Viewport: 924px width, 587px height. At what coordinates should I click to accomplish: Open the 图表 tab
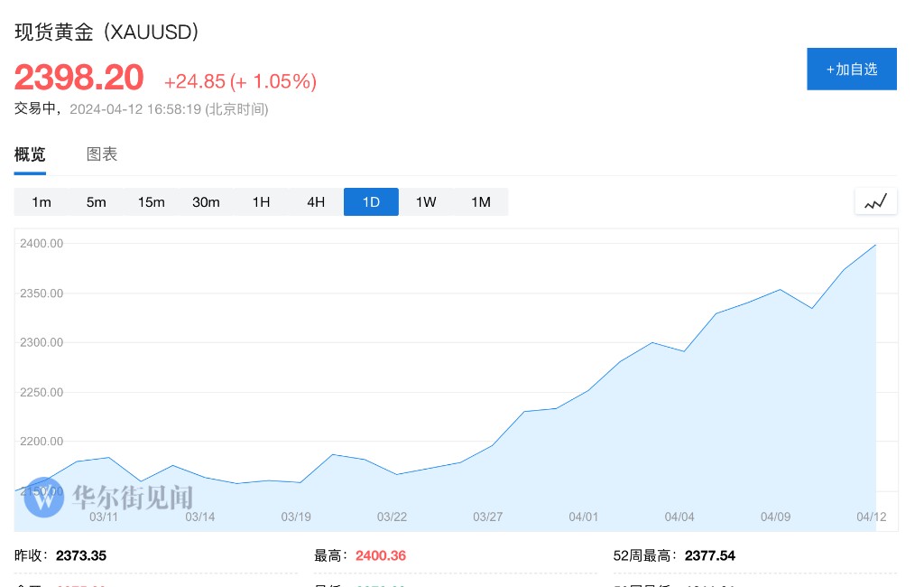coord(102,154)
